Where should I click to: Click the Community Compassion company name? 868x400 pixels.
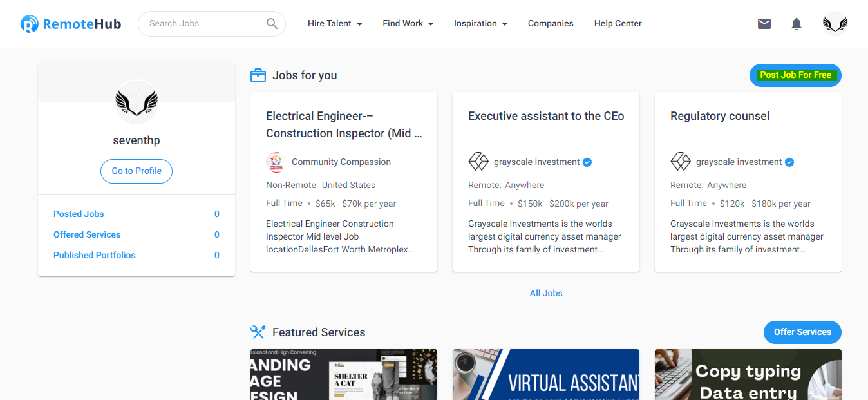point(341,162)
